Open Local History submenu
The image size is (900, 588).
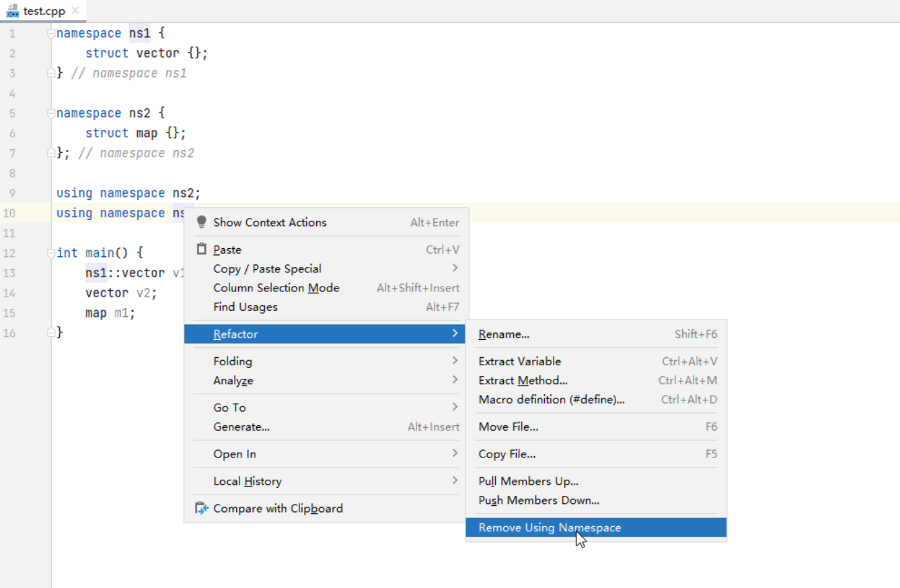pyautogui.click(x=247, y=481)
